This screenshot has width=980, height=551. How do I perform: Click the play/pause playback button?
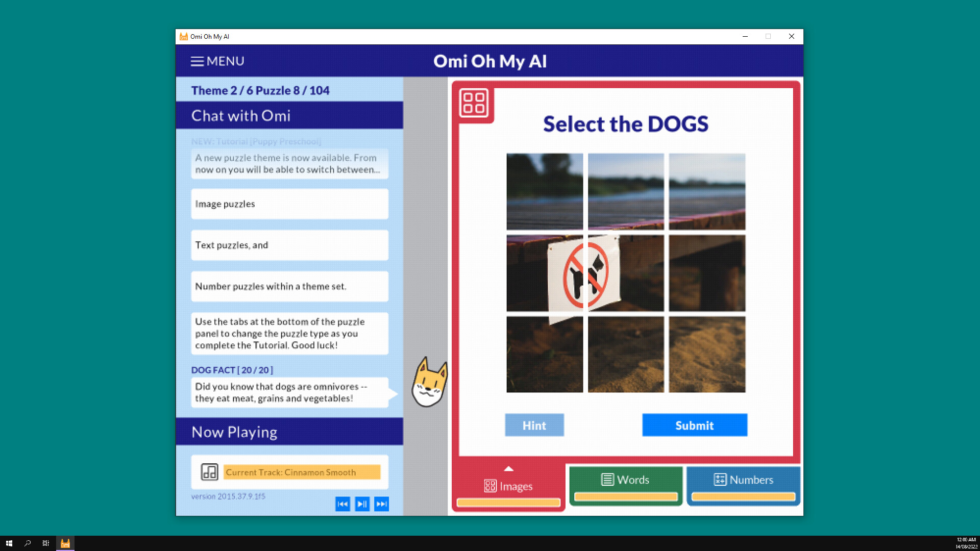(x=362, y=503)
